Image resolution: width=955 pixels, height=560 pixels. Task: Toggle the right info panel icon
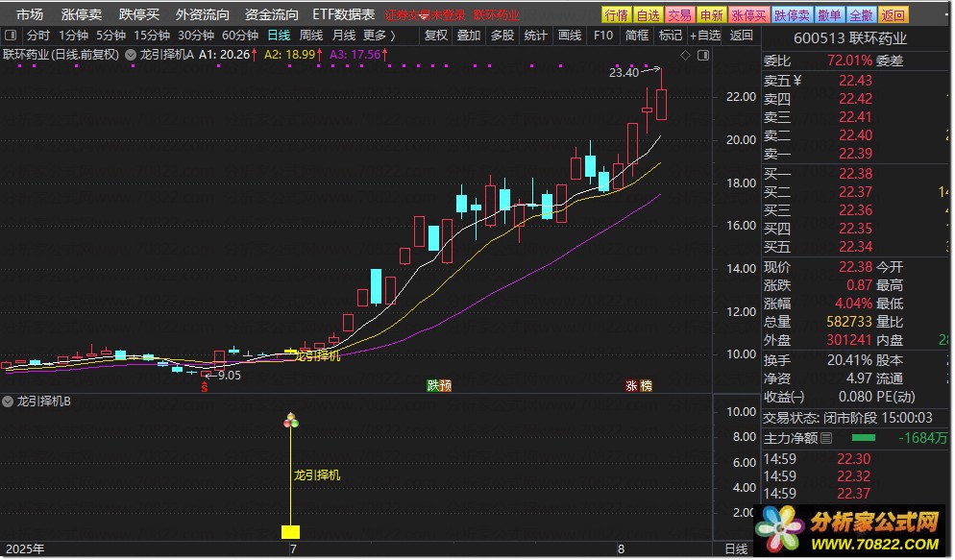click(703, 56)
